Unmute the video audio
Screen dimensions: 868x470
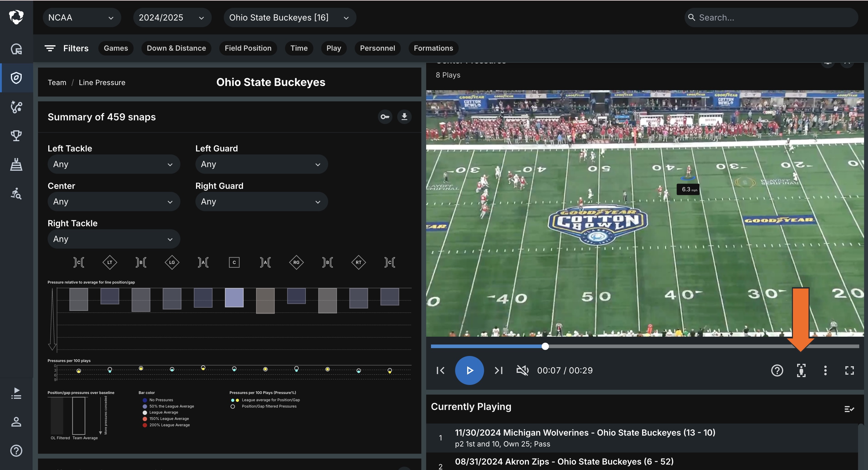[523, 370]
